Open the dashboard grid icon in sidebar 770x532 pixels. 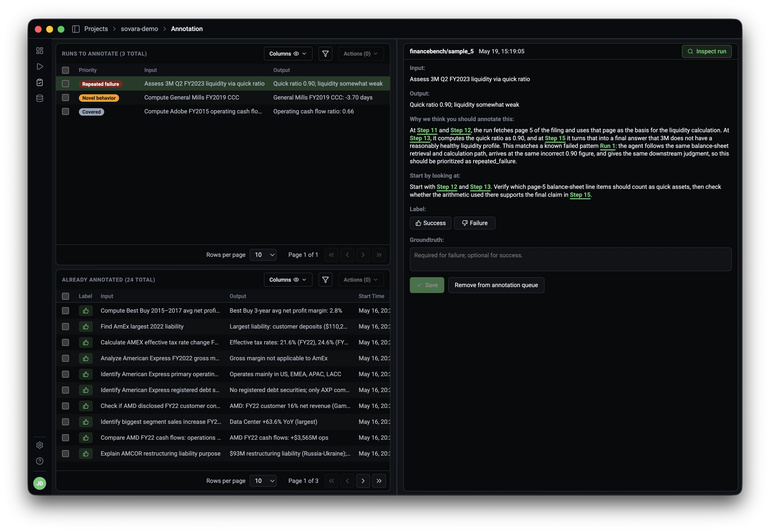click(40, 51)
